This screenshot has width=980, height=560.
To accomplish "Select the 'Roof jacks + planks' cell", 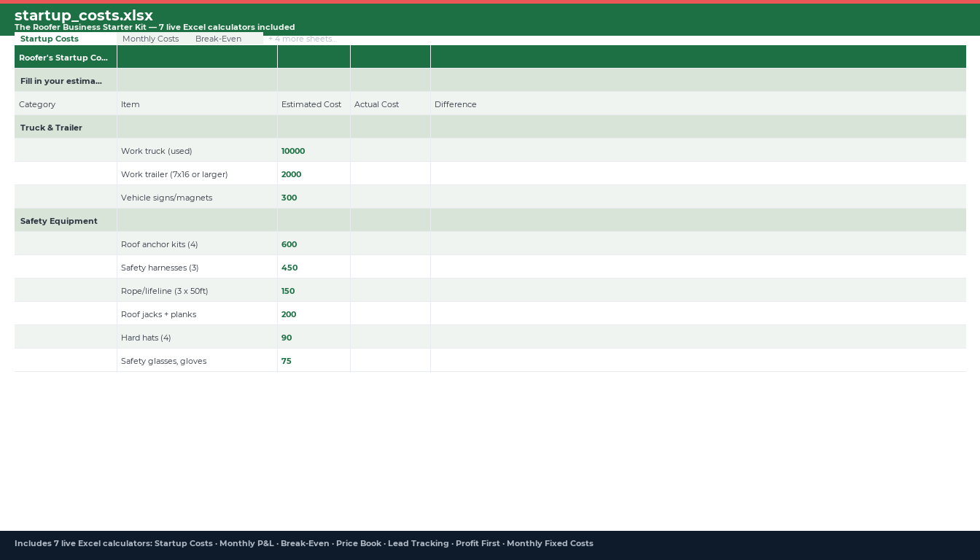I will 197,314.
